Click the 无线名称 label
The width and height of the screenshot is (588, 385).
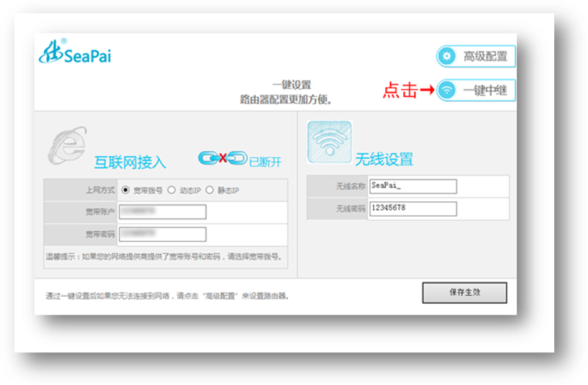click(x=350, y=186)
